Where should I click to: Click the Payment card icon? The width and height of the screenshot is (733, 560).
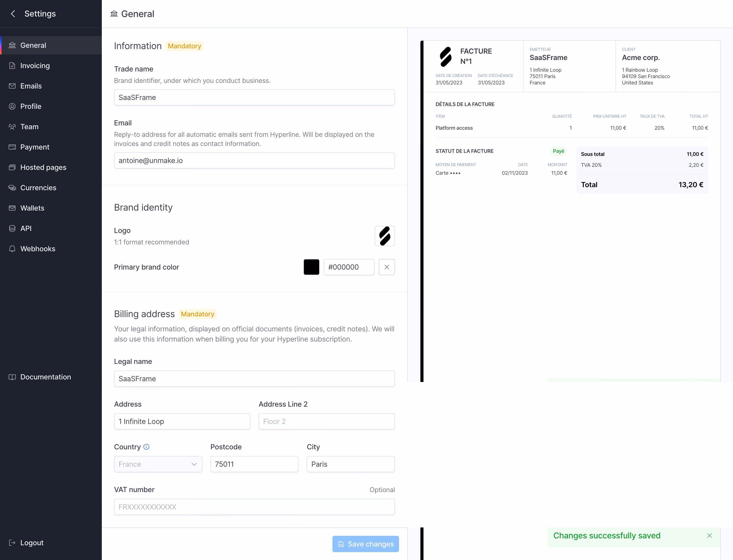point(12,147)
